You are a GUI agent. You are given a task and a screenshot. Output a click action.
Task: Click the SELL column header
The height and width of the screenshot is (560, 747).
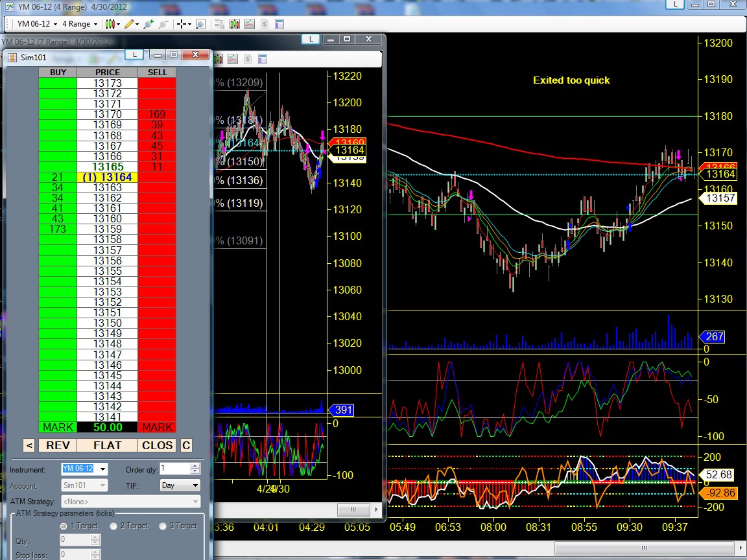157,73
